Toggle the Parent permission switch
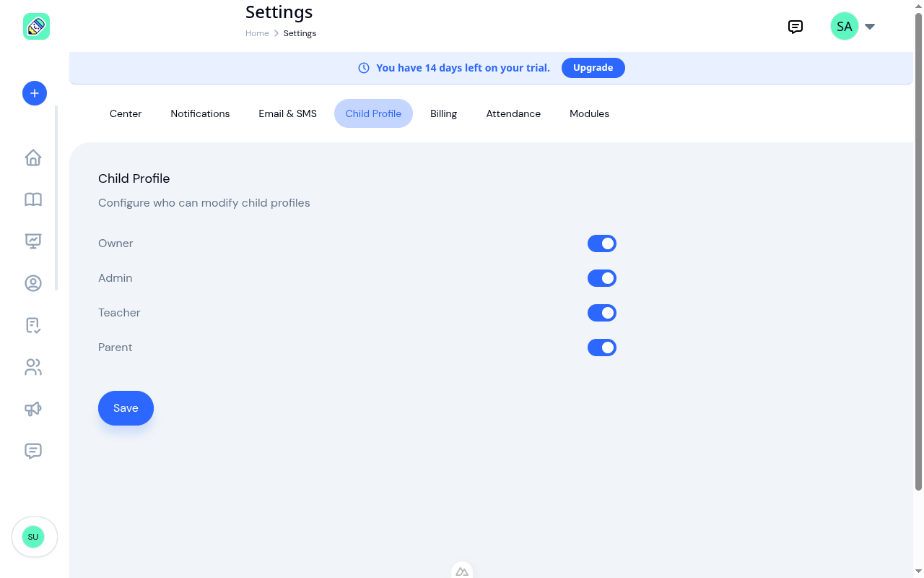Image resolution: width=924 pixels, height=578 pixels. pyautogui.click(x=602, y=348)
